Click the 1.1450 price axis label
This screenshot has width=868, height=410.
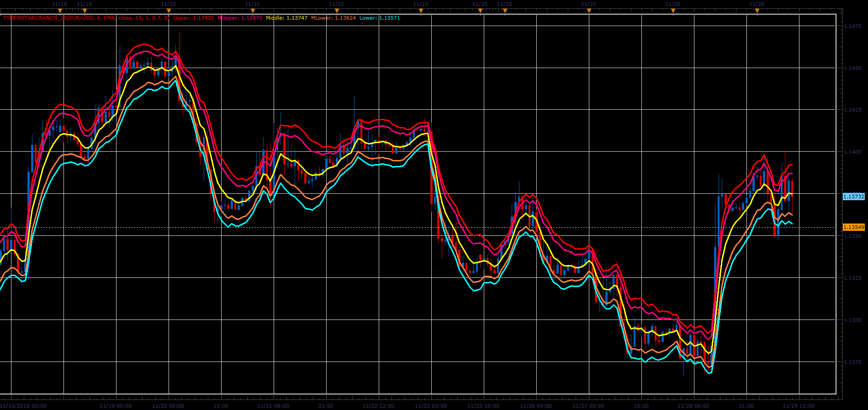852,68
